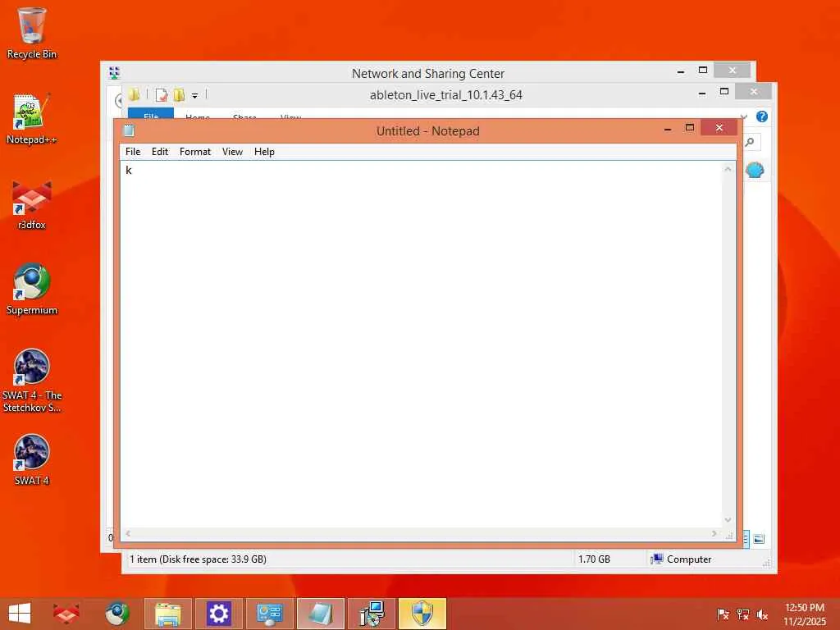Click Notepad icon in taskbar
840x630 pixels.
[321, 614]
